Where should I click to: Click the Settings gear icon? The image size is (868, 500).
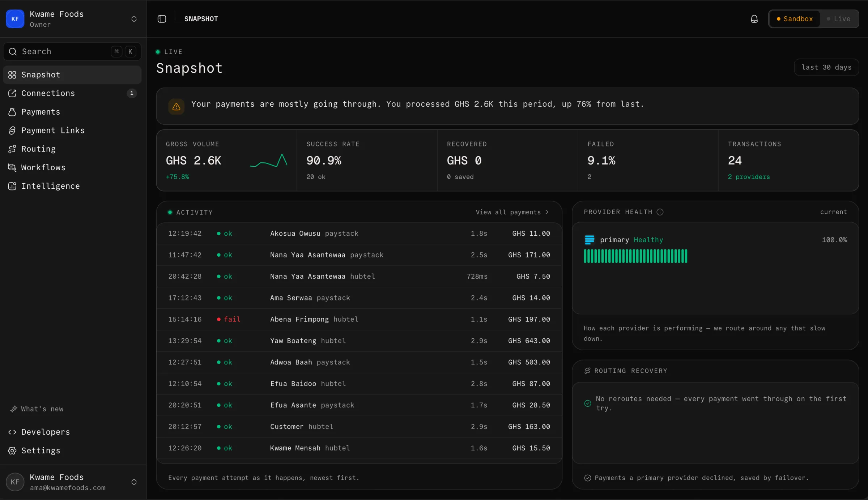(12, 451)
